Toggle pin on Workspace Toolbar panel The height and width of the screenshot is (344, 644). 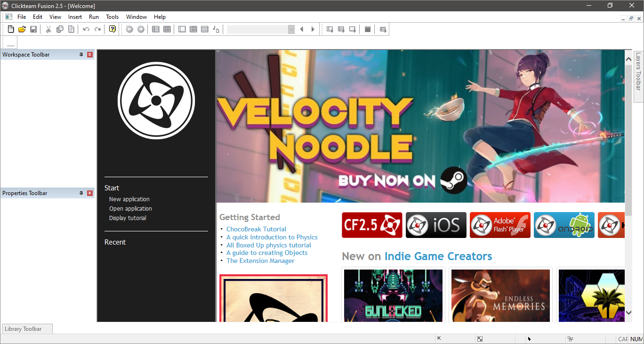[81, 55]
